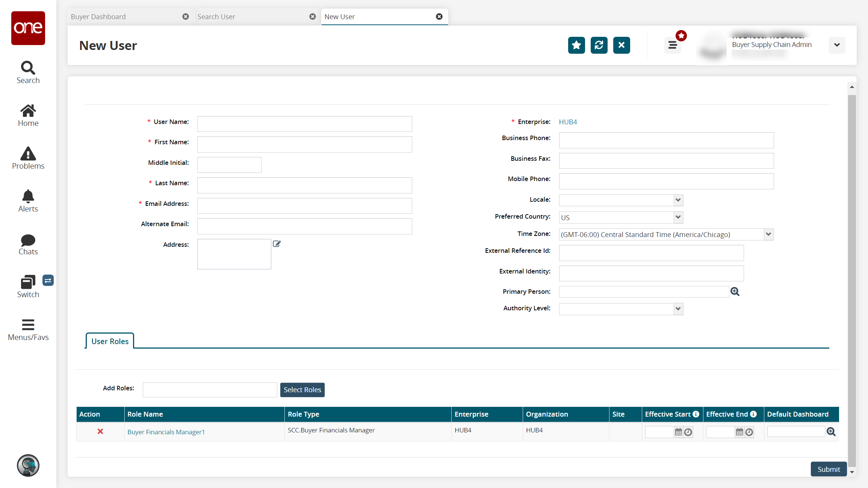Open Primary Person lookup magnifier
Viewport: 868px width, 488px height.
tap(735, 292)
